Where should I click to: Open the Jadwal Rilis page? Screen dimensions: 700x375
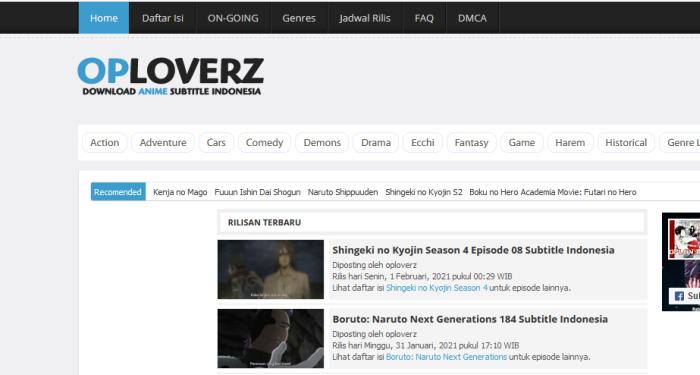coord(365,18)
